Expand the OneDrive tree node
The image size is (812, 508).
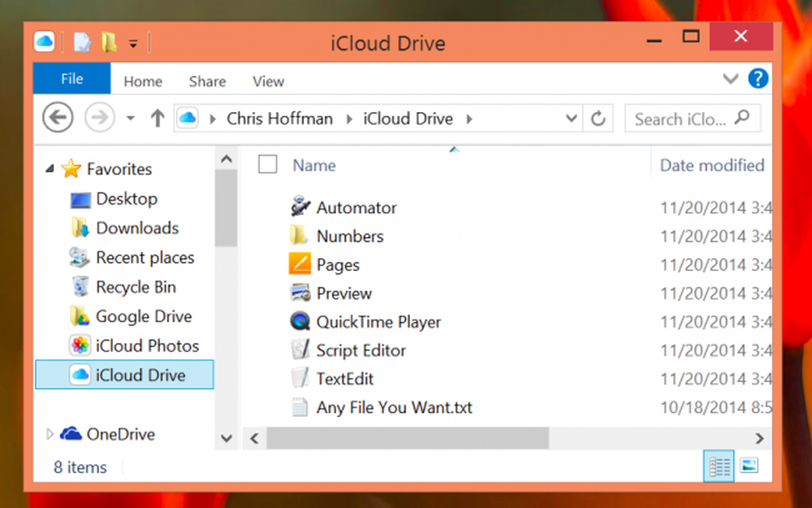click(x=50, y=434)
